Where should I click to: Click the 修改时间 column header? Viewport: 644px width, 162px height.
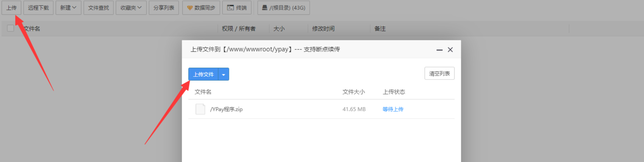coord(323,29)
